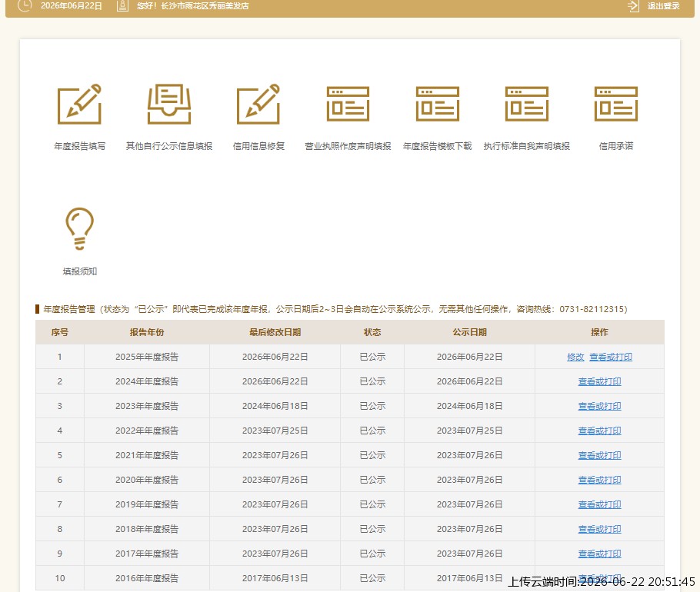The width and height of the screenshot is (700, 592).
Task: Click the header date 2026年06月22日
Action: point(72,6)
